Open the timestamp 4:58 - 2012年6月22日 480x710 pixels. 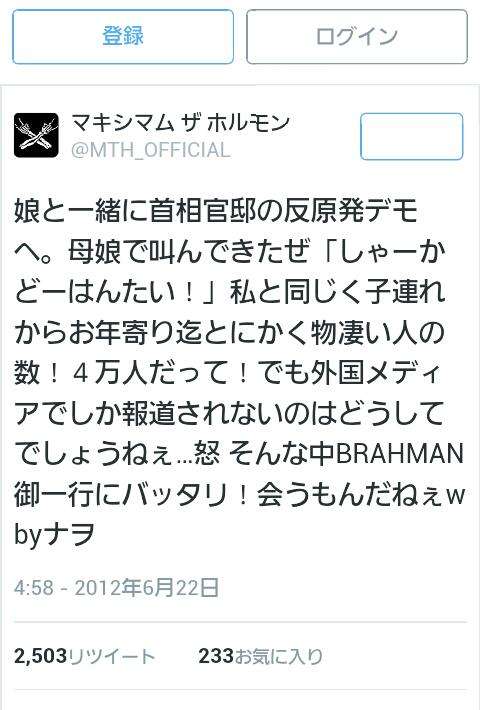[116, 588]
